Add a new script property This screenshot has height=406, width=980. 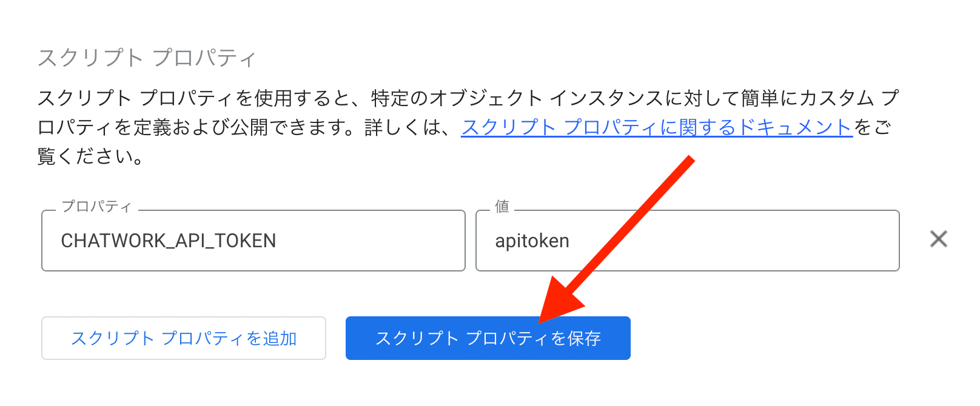pyautogui.click(x=183, y=338)
